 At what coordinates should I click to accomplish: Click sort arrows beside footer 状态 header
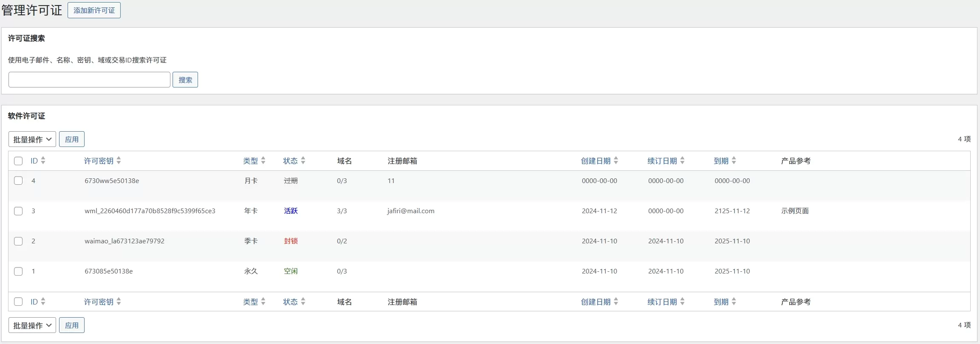pyautogui.click(x=303, y=302)
